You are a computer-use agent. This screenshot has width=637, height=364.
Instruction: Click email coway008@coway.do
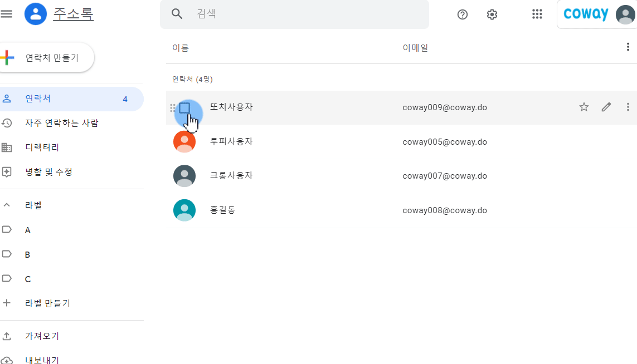coord(444,210)
